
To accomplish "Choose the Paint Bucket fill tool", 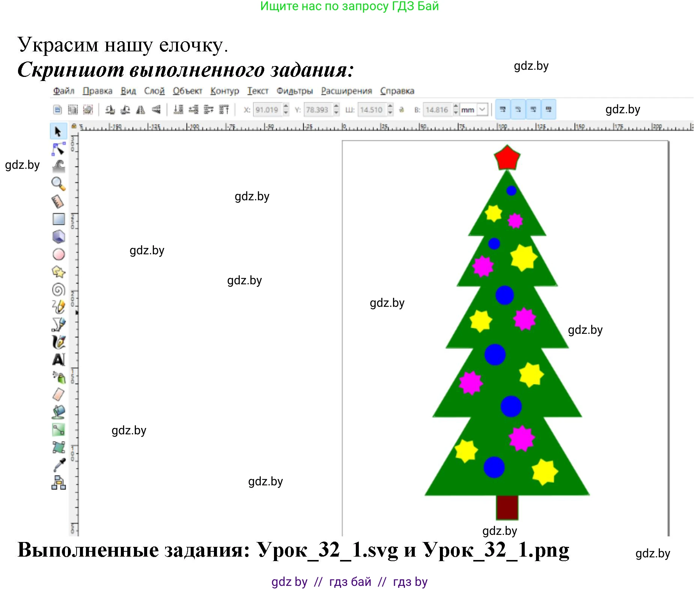I will 59,412.
